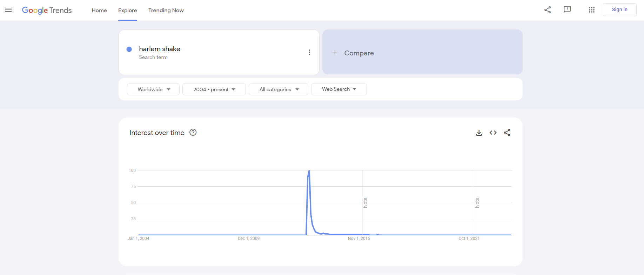Open the Web Search type dropdown
The width and height of the screenshot is (644, 275).
(339, 89)
